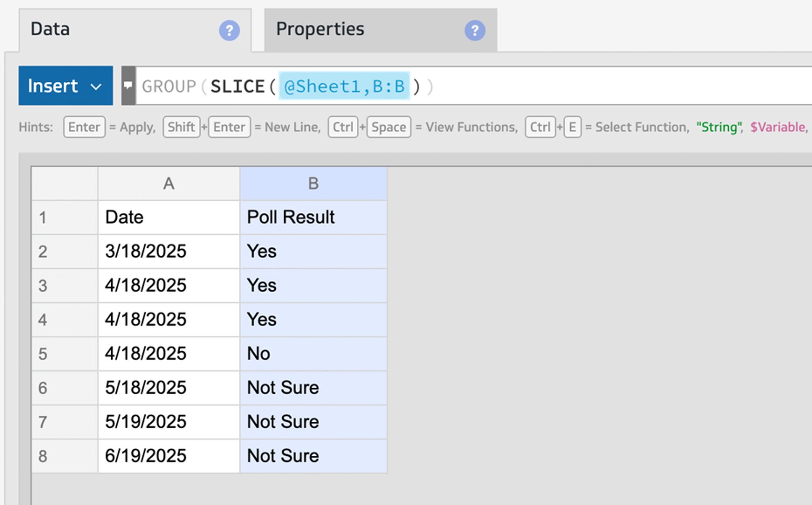Click the help icon on Data tab
This screenshot has width=812, height=505.
[229, 31]
